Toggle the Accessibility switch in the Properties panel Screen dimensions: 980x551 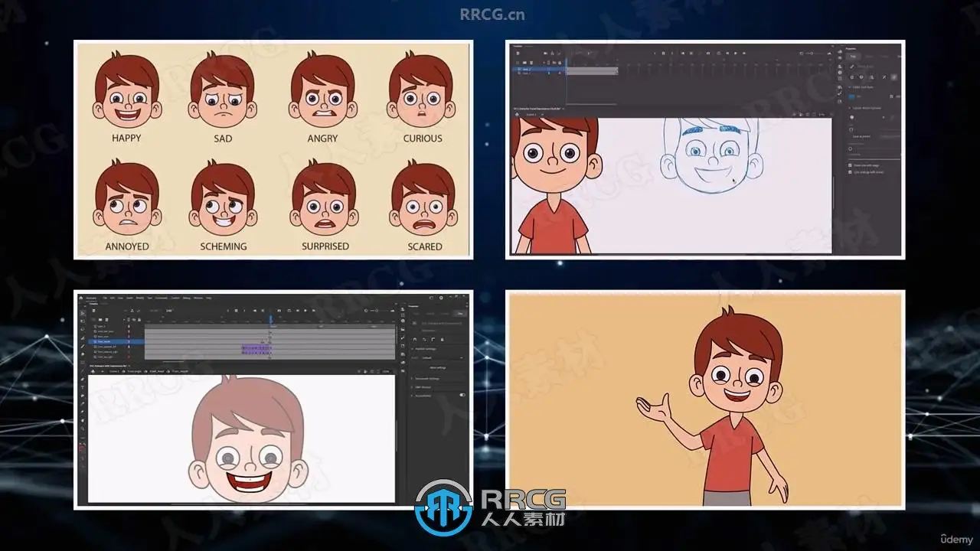click(x=462, y=395)
